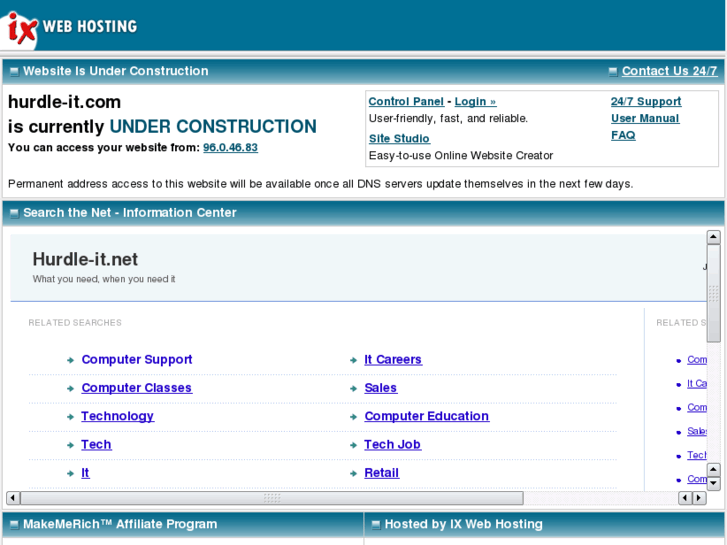This screenshot has height=545, width=727.
Task: Click scroll-up arrow at top of vertical scrollbar
Action: pyautogui.click(x=713, y=237)
